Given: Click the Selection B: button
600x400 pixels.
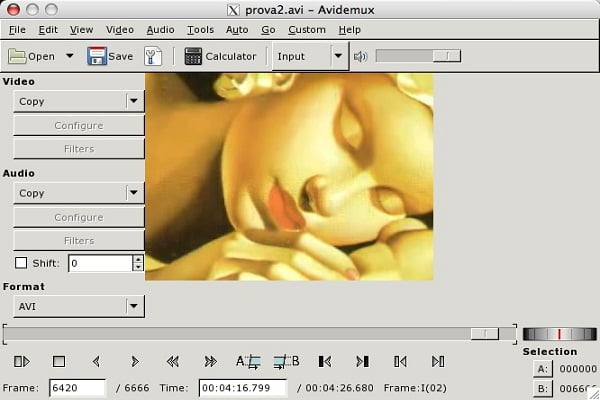Looking at the screenshot, I should 543,389.
